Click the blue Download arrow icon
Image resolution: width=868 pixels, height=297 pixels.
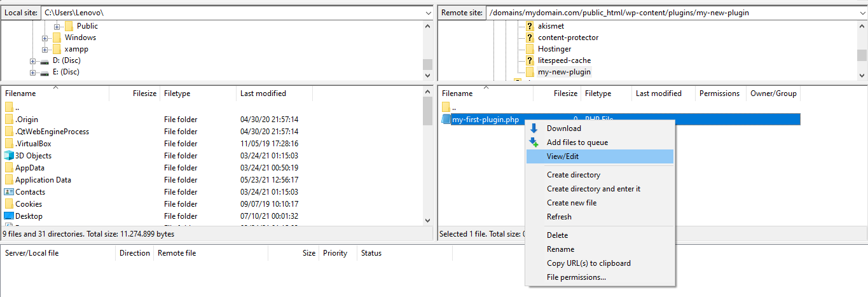coord(534,128)
